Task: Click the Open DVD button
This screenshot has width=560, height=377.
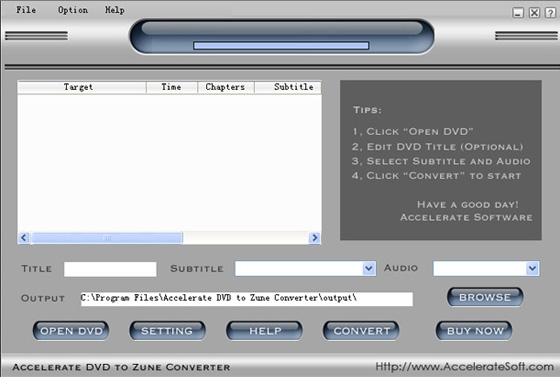Action: (71, 331)
